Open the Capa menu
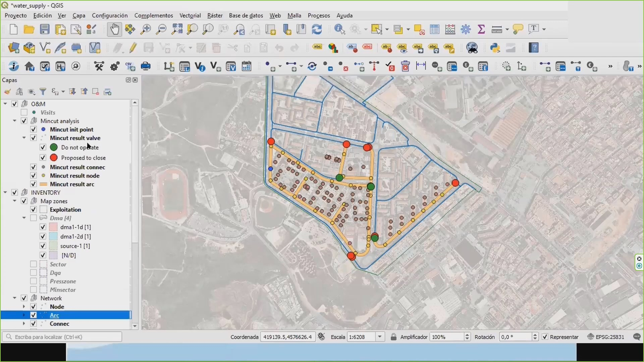The width and height of the screenshot is (644, 362). [x=79, y=15]
